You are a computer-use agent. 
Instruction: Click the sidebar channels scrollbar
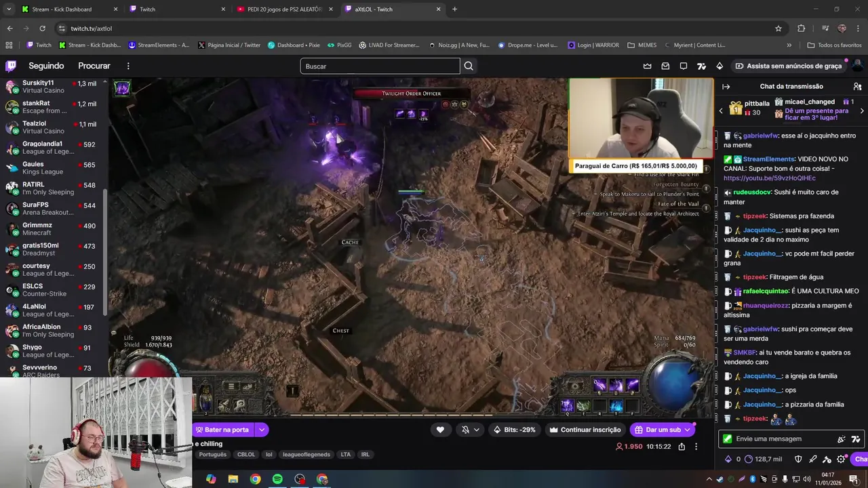coord(105,252)
